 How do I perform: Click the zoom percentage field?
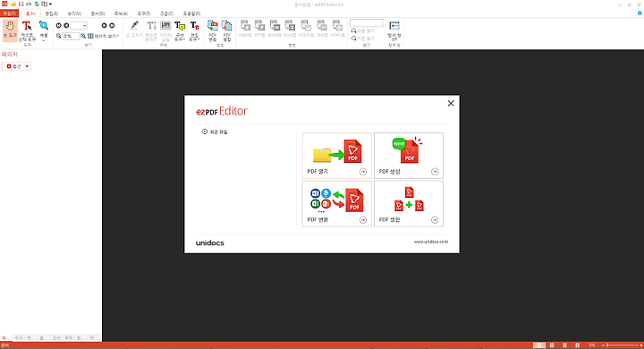[x=71, y=36]
